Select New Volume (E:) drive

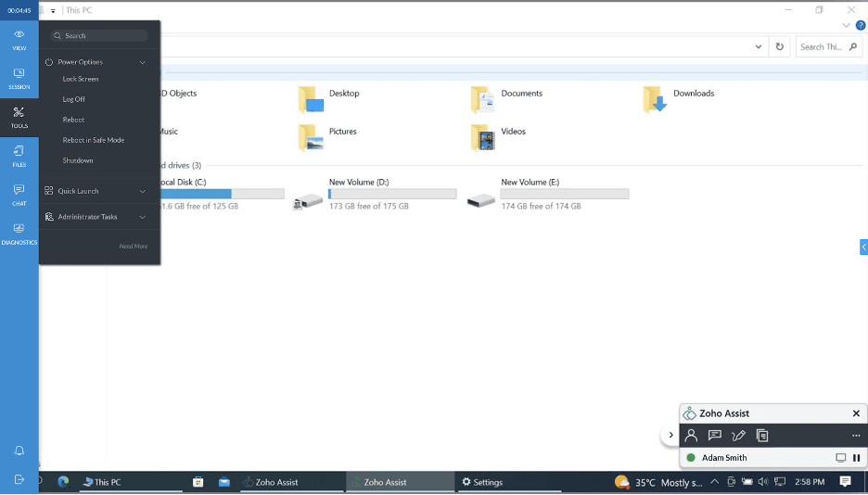coord(547,195)
